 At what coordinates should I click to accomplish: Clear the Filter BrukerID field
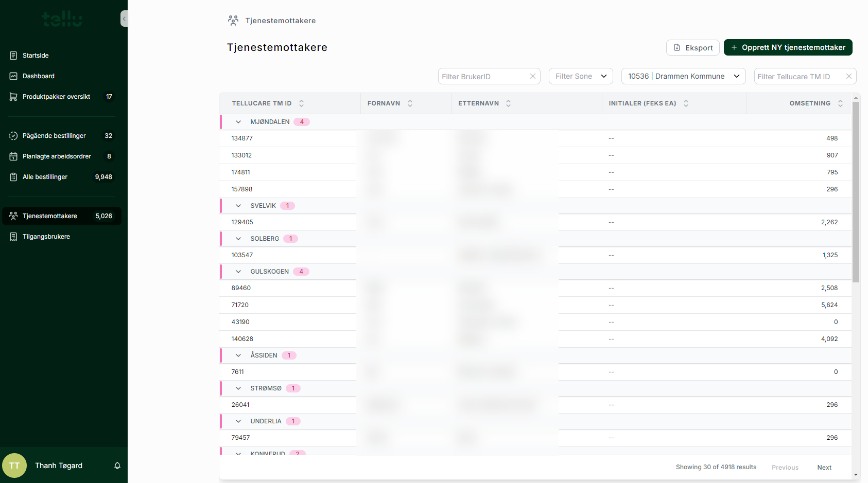click(x=533, y=76)
